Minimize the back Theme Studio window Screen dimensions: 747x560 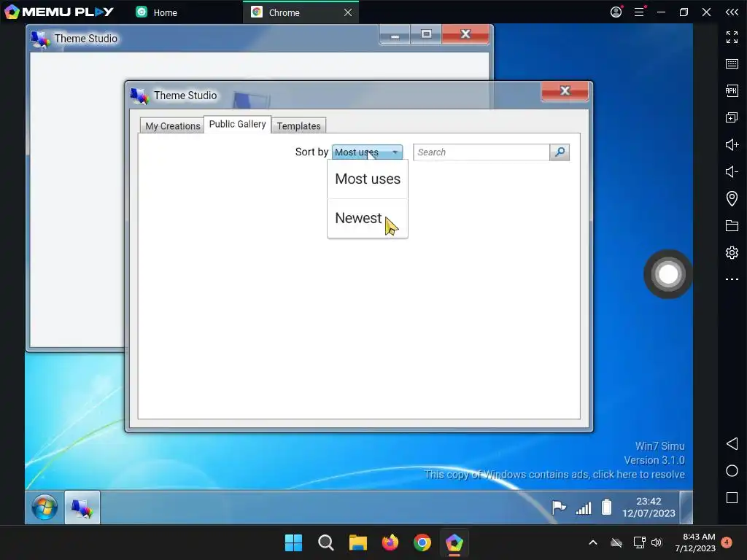click(x=395, y=35)
